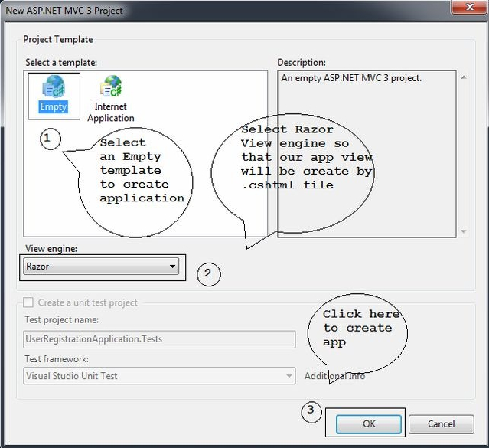Click the 'Test project name:' label
Image resolution: width=489 pixels, height=448 pixels.
[62, 319]
